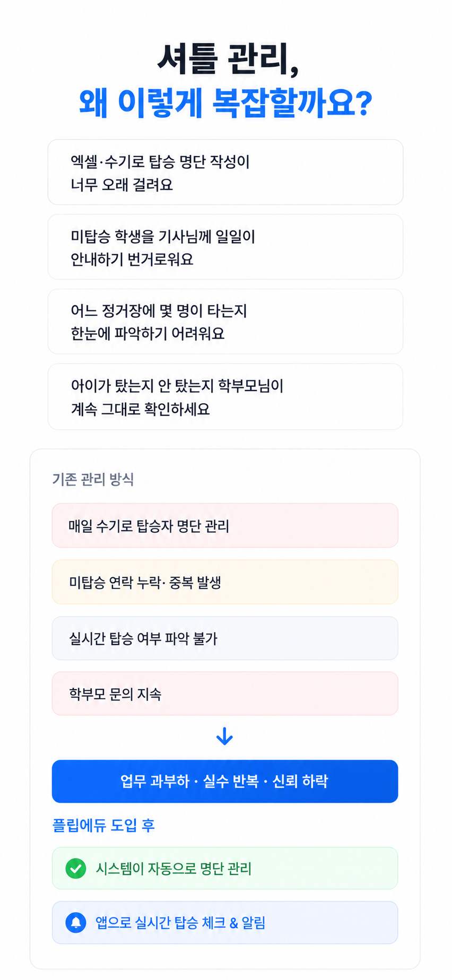This screenshot has width=452, height=980.
Task: Select the 미탑승 학생을 기사님께 card
Action: (x=225, y=247)
